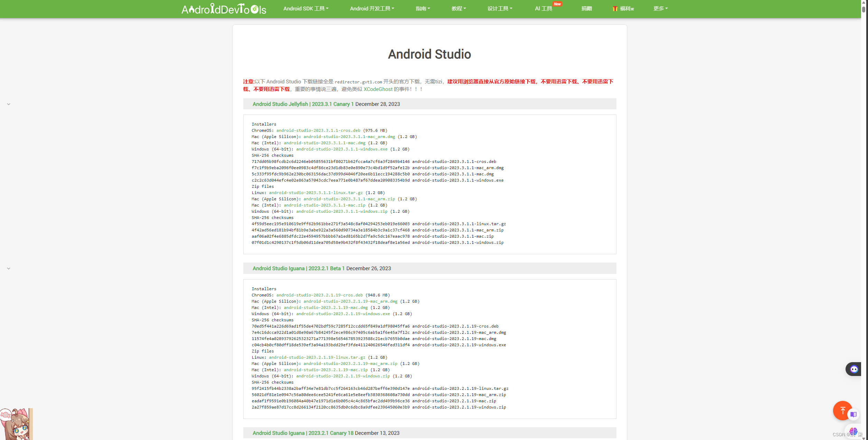Image resolution: width=868 pixels, height=440 pixels.
Task: Open the 捐赠 nav item
Action: (586, 9)
